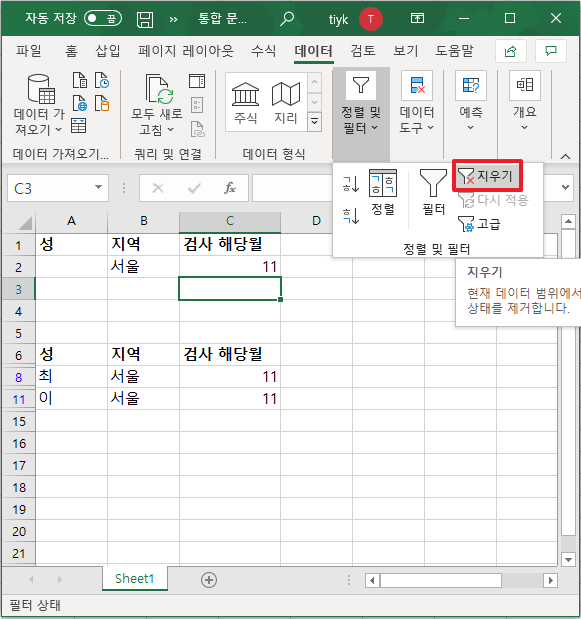The height and width of the screenshot is (619, 581).
Task: Click the Existing Connections icon
Action: (102, 103)
